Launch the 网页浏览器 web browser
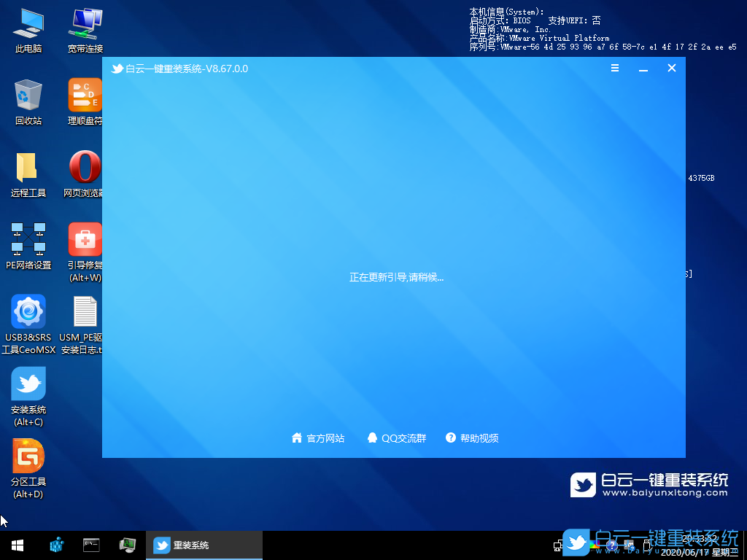 point(85,174)
